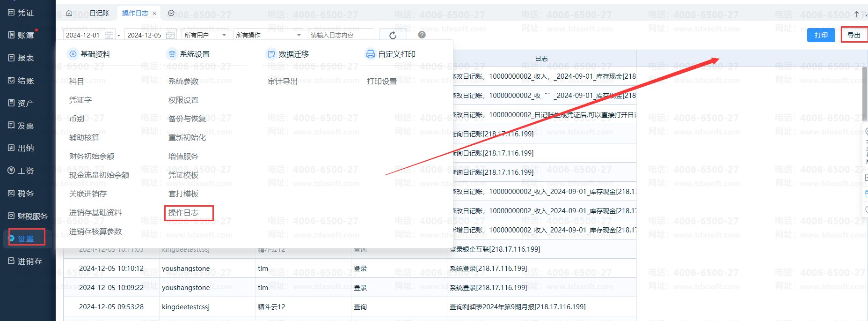Click the log content search field

point(341,35)
